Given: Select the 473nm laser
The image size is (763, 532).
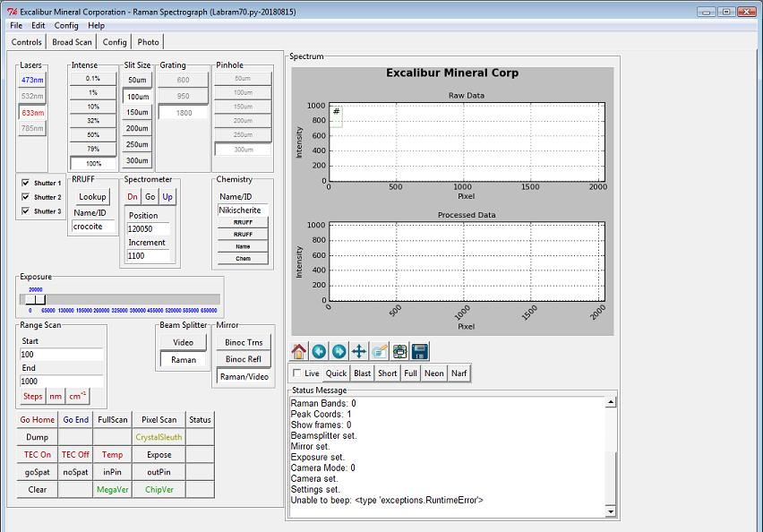Looking at the screenshot, I should [32, 80].
